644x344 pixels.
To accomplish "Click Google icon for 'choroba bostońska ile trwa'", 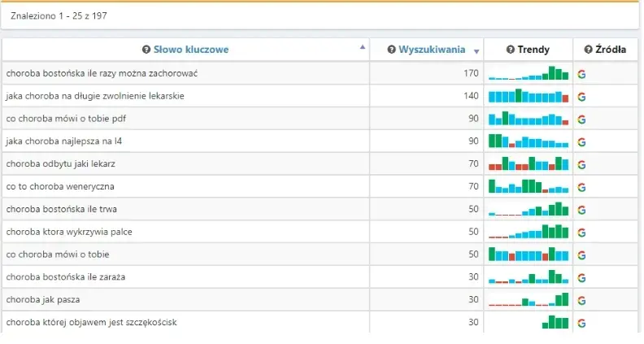I will [x=581, y=210].
